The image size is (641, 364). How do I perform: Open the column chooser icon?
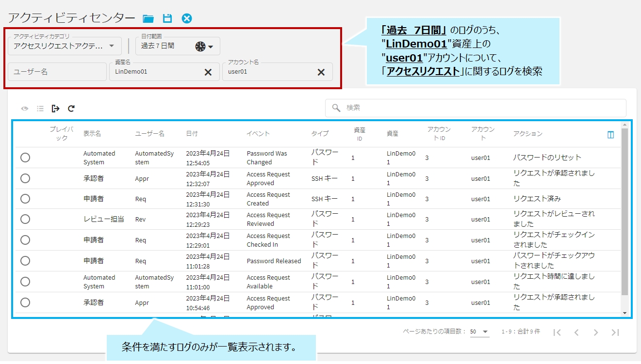(x=610, y=135)
